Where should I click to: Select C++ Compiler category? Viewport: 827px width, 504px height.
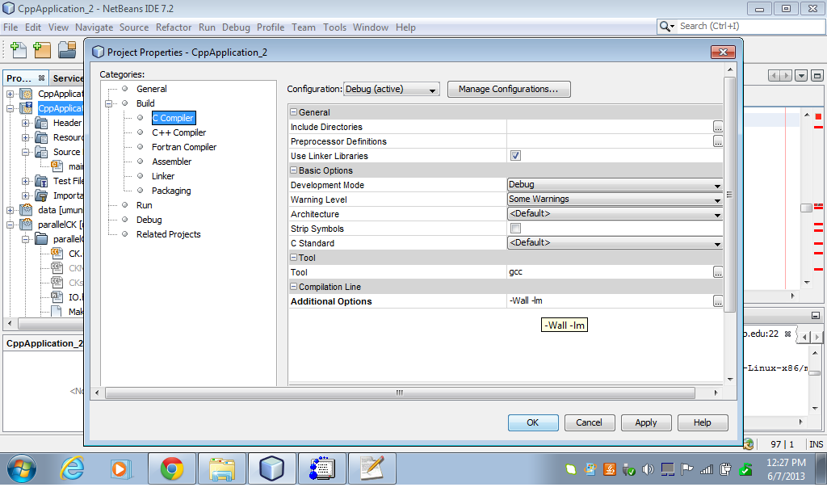(178, 132)
